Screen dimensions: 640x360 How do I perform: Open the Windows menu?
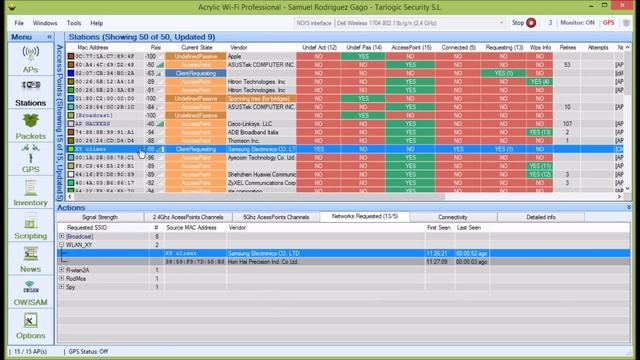coord(45,23)
